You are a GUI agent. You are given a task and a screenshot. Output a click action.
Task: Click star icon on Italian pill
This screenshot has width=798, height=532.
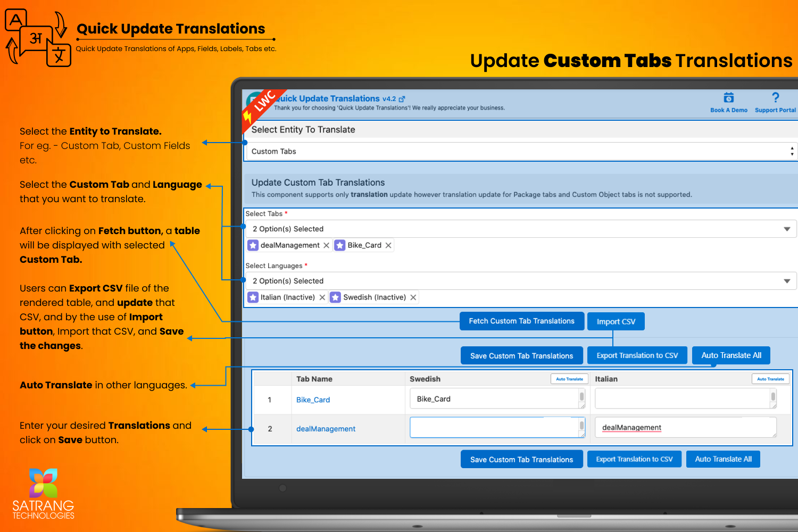(253, 297)
